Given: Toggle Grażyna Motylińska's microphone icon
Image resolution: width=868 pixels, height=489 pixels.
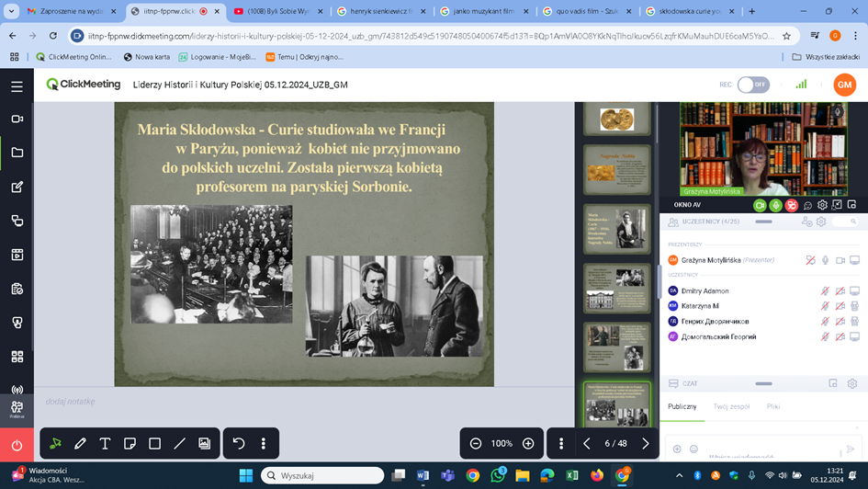Looking at the screenshot, I should pos(826,260).
